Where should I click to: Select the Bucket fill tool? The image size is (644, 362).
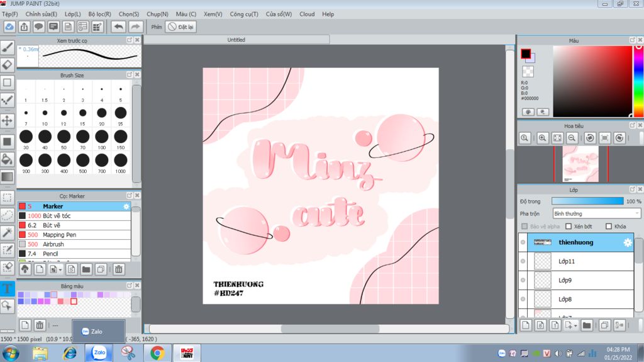coord(8,159)
